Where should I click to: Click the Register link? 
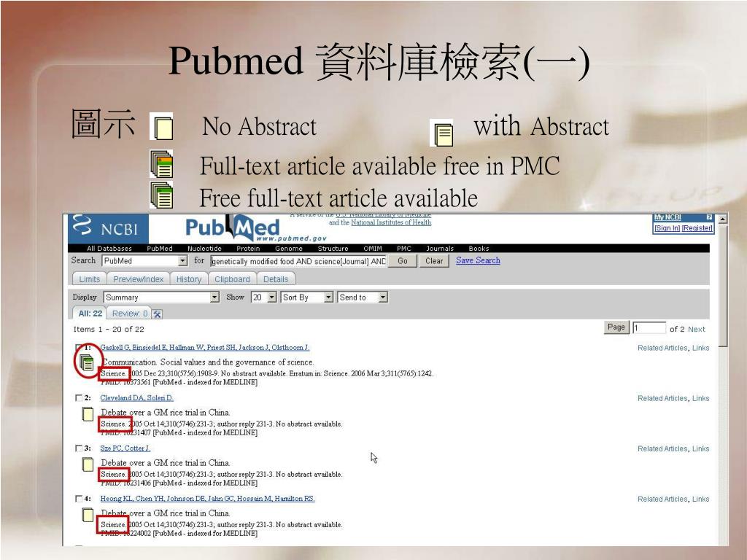tap(697, 228)
